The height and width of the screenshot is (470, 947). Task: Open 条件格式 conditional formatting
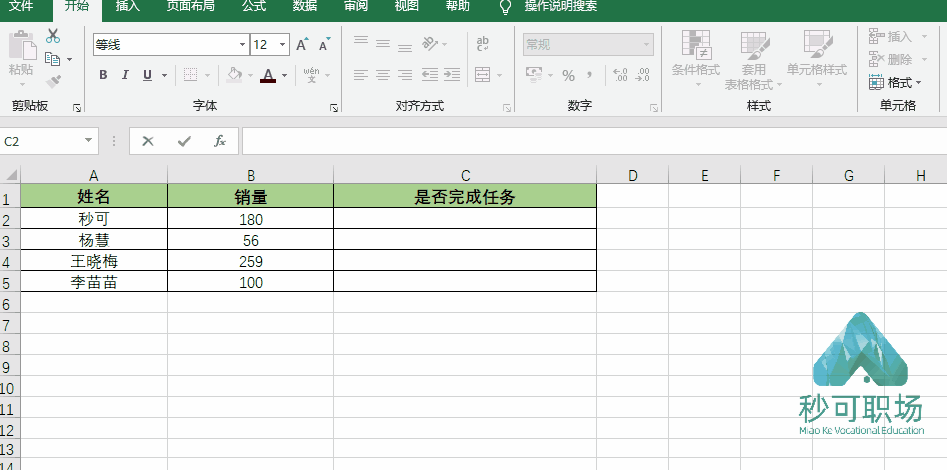click(696, 59)
